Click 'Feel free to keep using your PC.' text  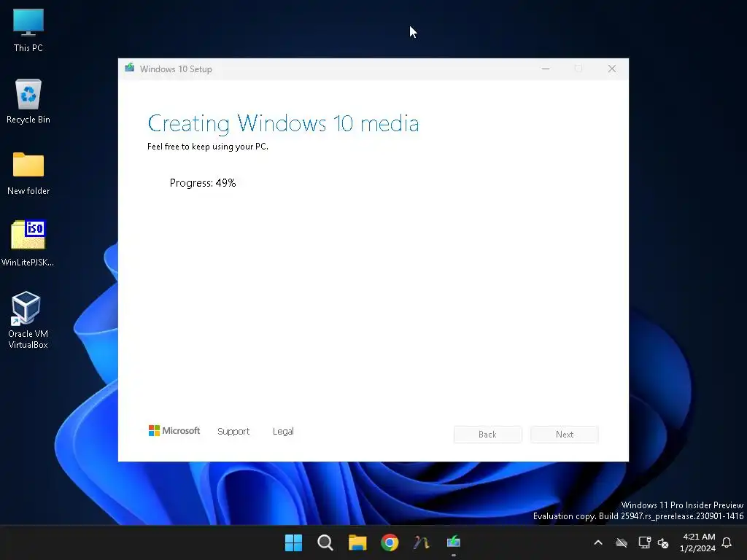208,147
